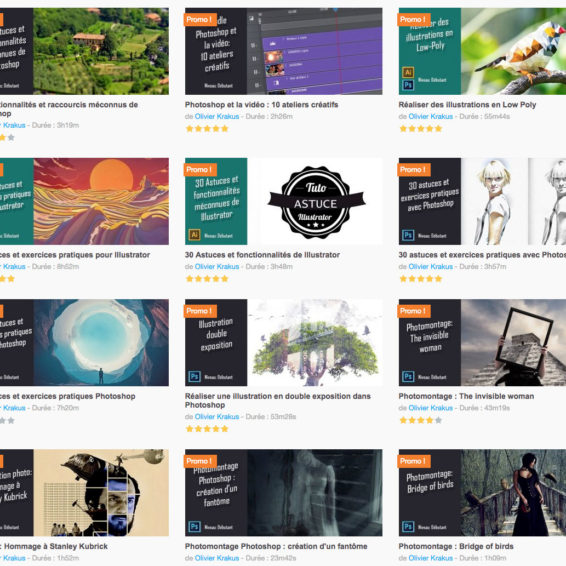Click the star rating under Photoshop et la vidéo
566x566 pixels.
tap(207, 129)
